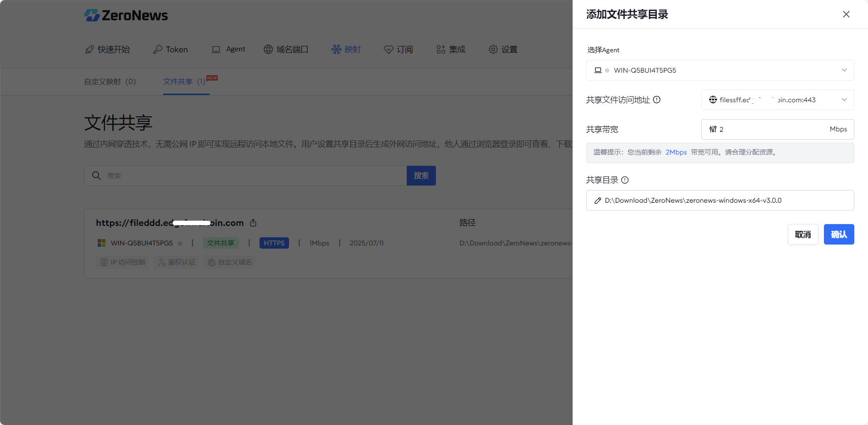Click the Windows logo icon of WIN-Q5BUI4T5PG5
Screen dimensions: 868x425
click(x=101, y=243)
